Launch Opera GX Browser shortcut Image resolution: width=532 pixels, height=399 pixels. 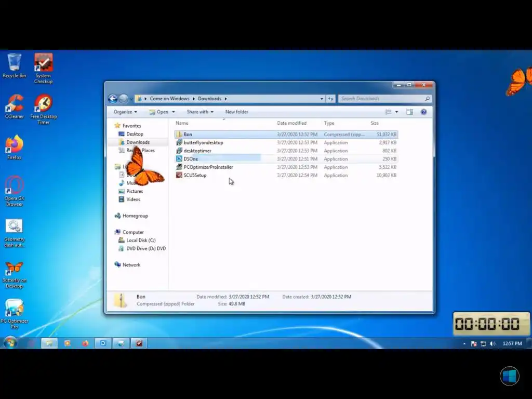point(14,191)
